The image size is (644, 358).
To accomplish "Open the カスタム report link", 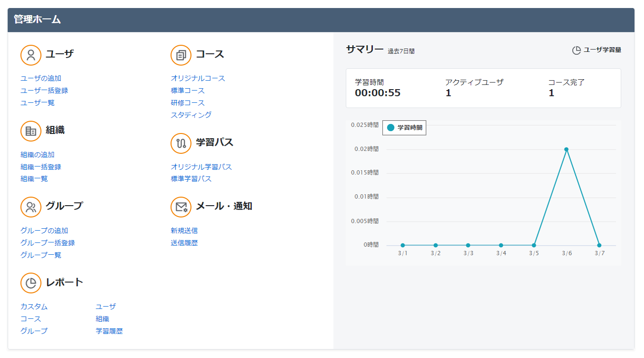I will (34, 307).
